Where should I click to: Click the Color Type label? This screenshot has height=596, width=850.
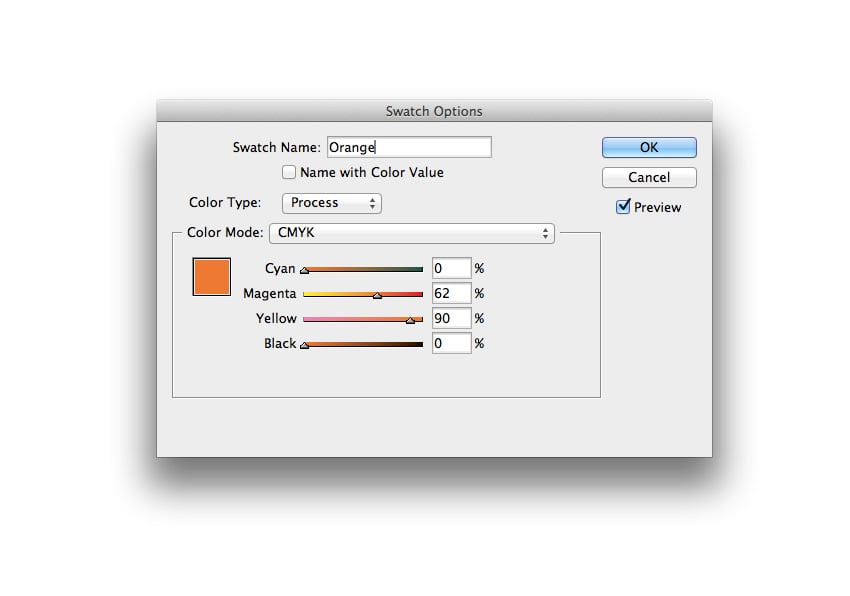[x=225, y=202]
